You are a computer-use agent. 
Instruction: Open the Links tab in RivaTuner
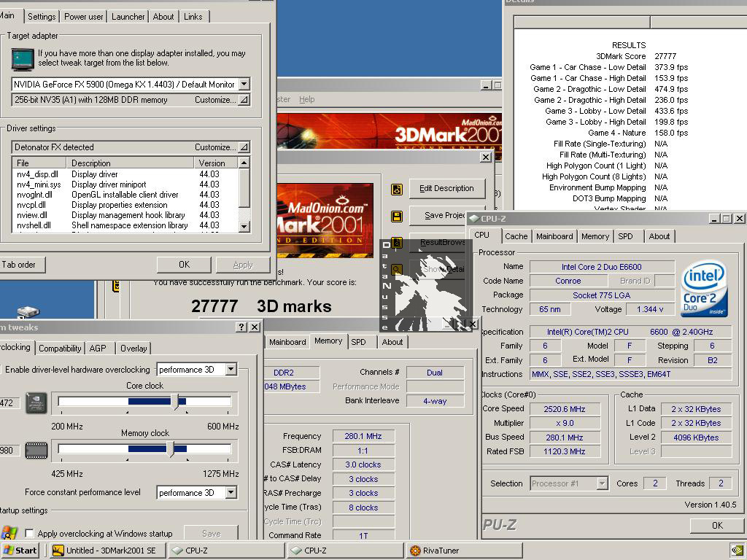193,17
